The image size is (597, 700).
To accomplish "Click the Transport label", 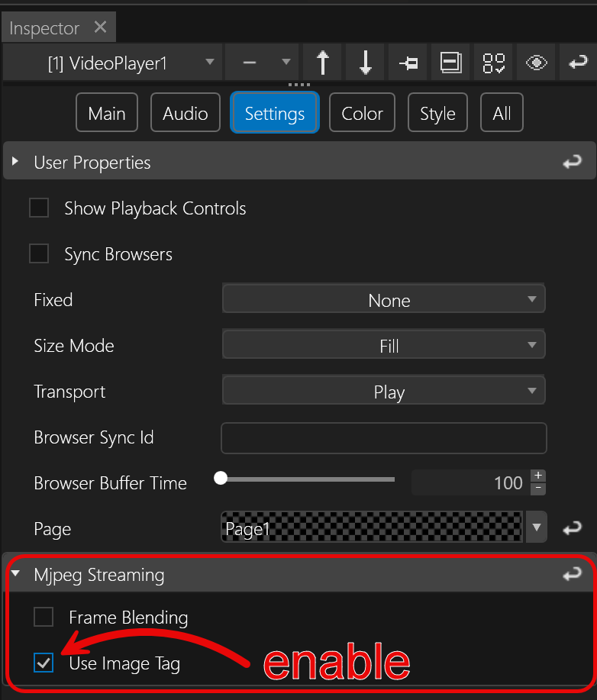I will pyautogui.click(x=69, y=392).
